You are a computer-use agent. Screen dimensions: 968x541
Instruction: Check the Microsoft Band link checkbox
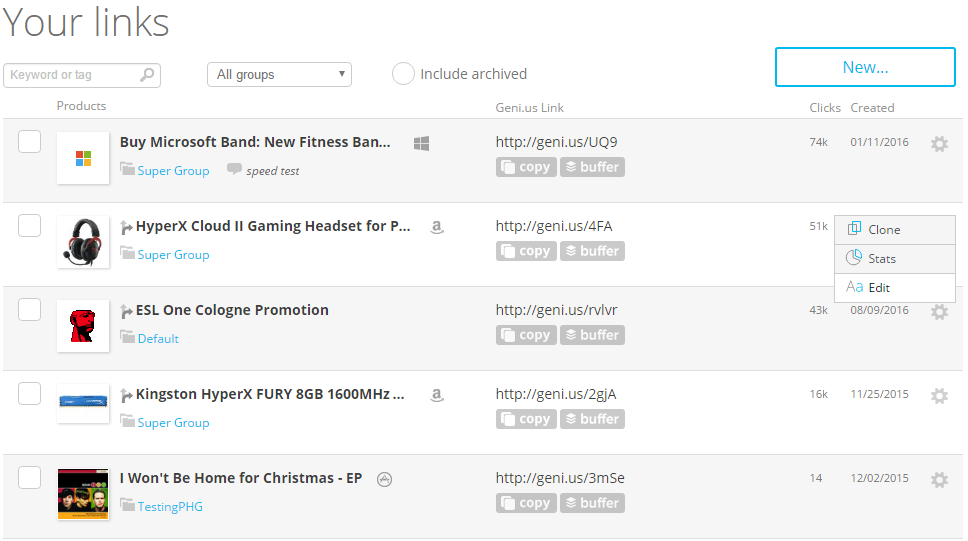tap(30, 142)
